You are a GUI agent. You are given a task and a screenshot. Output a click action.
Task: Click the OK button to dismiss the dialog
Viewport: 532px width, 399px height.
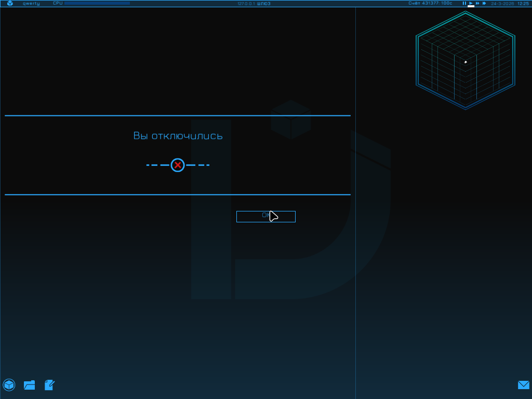point(265,216)
